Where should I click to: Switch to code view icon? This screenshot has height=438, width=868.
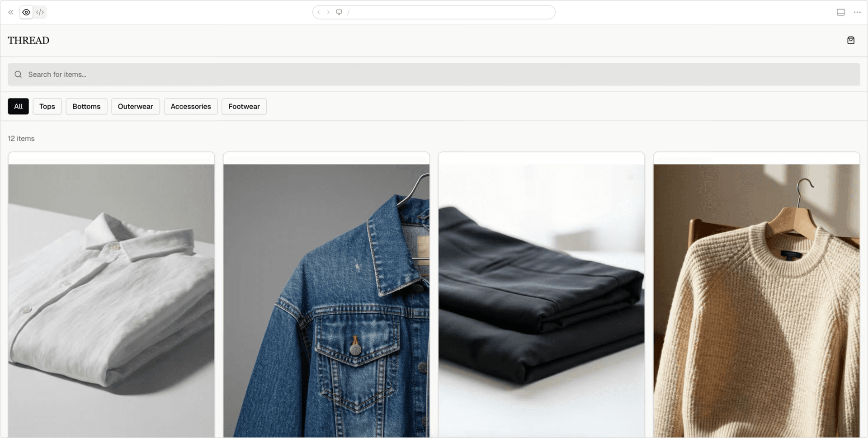click(40, 12)
